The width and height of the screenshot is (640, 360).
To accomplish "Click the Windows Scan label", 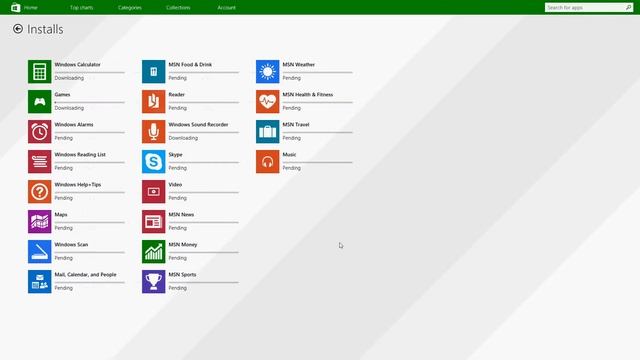I will click(71, 244).
